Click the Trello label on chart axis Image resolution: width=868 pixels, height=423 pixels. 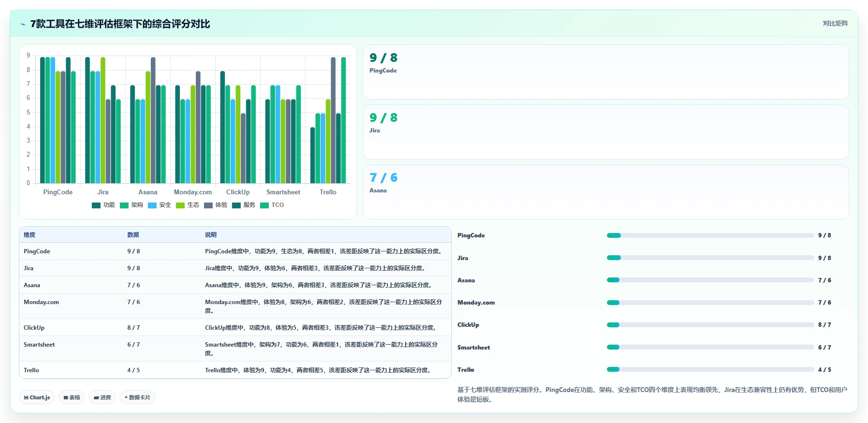click(x=328, y=192)
